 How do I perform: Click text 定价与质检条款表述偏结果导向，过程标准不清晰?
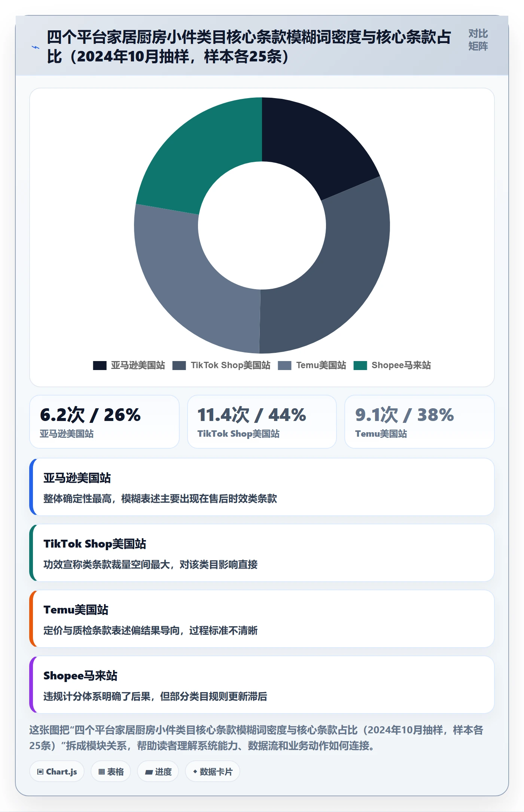[150, 631]
